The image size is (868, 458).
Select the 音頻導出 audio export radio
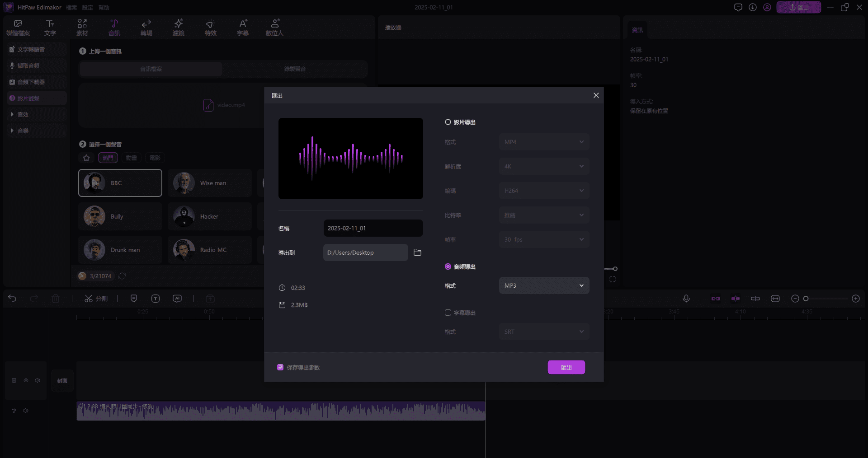click(x=448, y=266)
